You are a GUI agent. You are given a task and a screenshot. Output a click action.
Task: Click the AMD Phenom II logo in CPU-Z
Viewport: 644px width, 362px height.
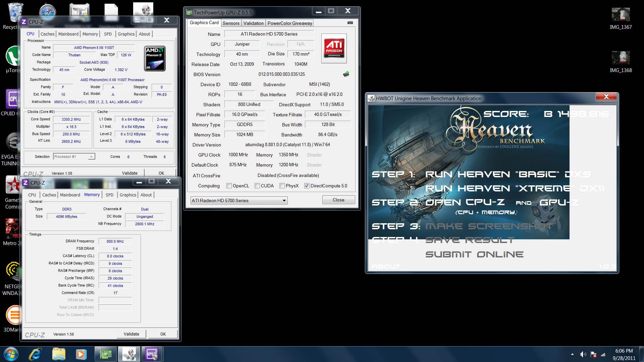click(x=155, y=58)
